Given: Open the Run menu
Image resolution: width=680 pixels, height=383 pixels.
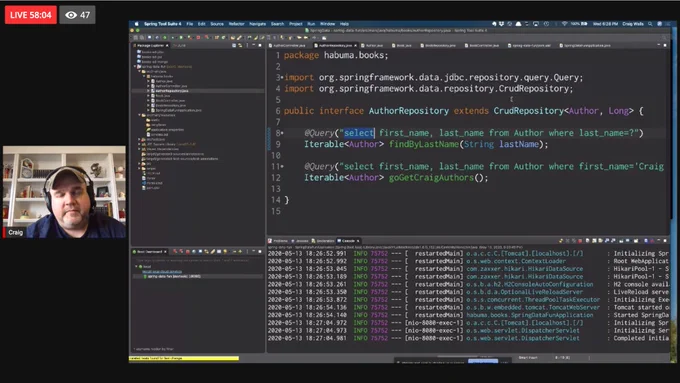Looking at the screenshot, I should (x=311, y=24).
